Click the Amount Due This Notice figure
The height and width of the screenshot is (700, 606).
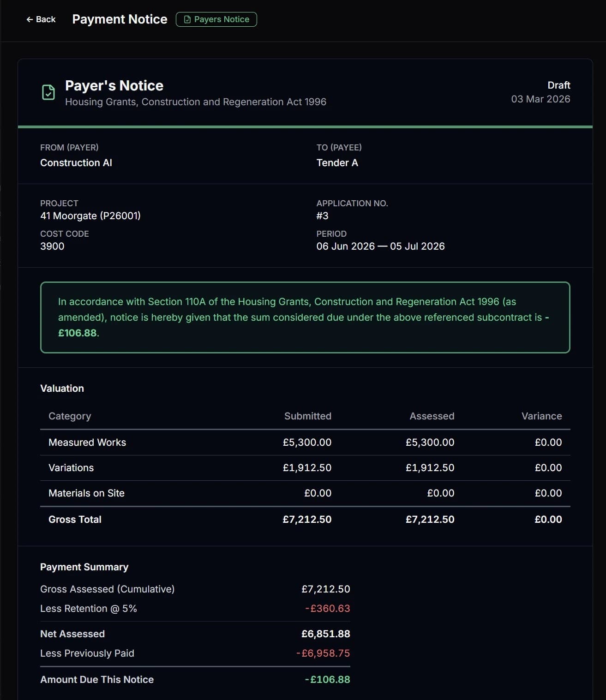[328, 679]
